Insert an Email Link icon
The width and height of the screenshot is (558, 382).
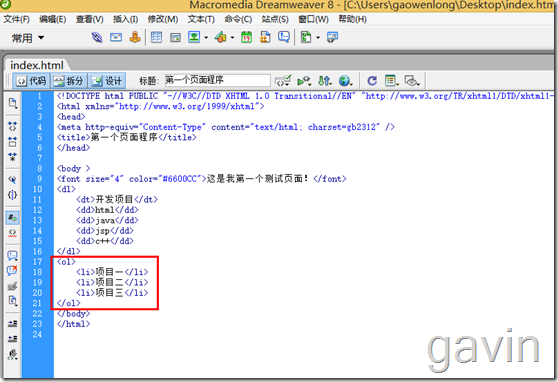[x=116, y=37]
